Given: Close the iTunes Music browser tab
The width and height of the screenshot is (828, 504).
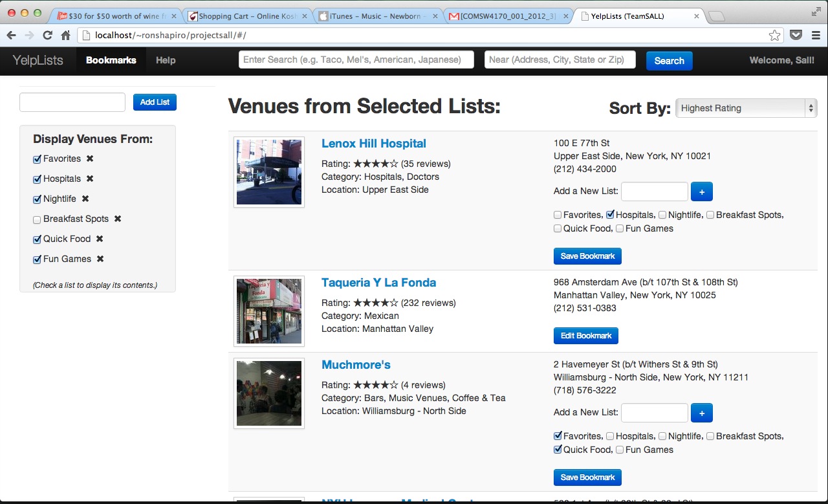Looking at the screenshot, I should (435, 16).
